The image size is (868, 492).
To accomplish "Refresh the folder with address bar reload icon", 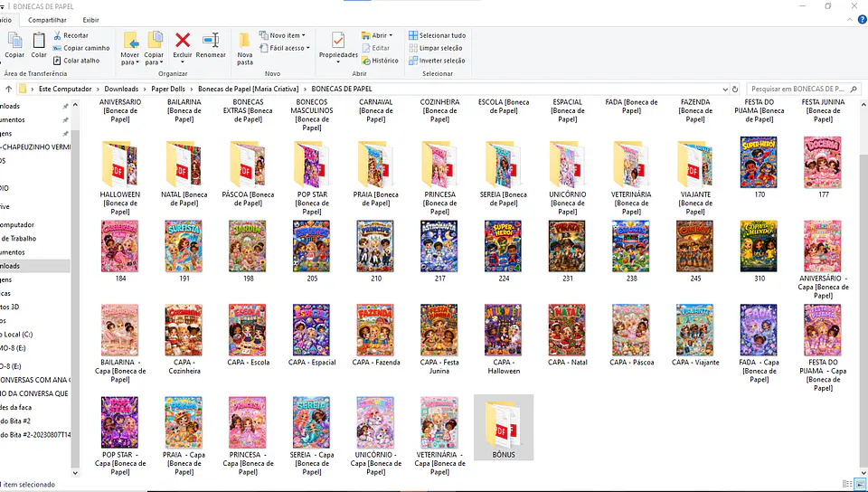I will pos(735,90).
